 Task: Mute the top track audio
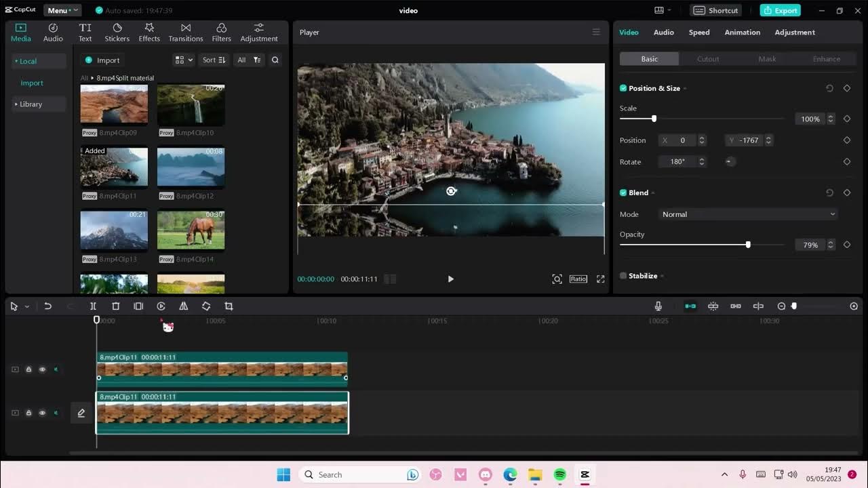[x=56, y=369]
